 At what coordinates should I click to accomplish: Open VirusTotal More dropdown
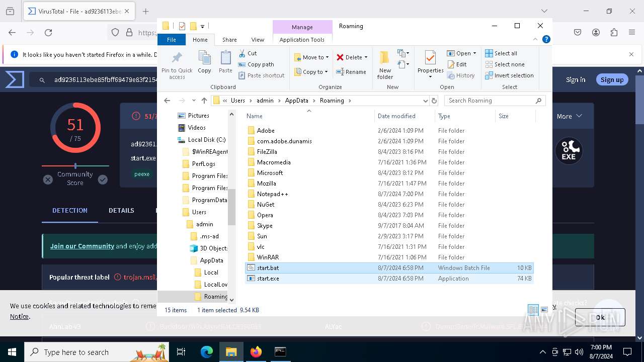point(570,116)
